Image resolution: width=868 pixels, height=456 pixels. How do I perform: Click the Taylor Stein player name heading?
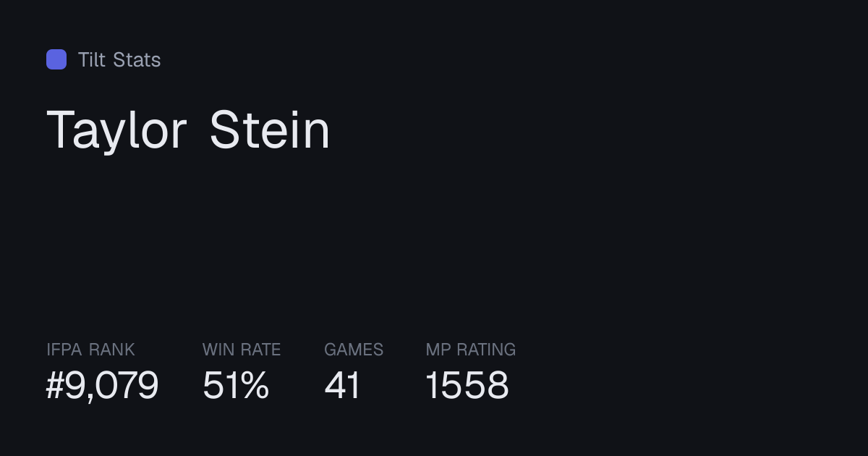click(188, 131)
